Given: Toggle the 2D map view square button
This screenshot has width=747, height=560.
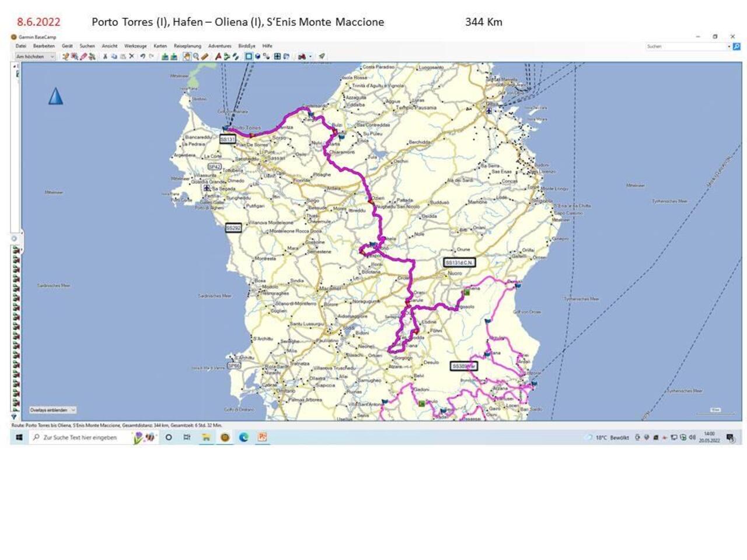Looking at the screenshot, I should click(249, 57).
